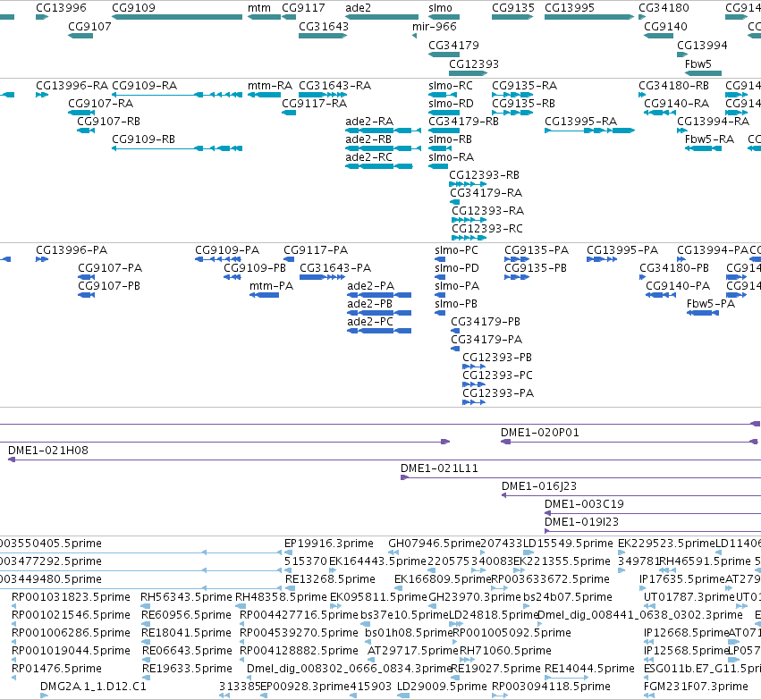The width and height of the screenshot is (761, 700).
Task: Open protein ade2-PC label
Action: (x=370, y=322)
